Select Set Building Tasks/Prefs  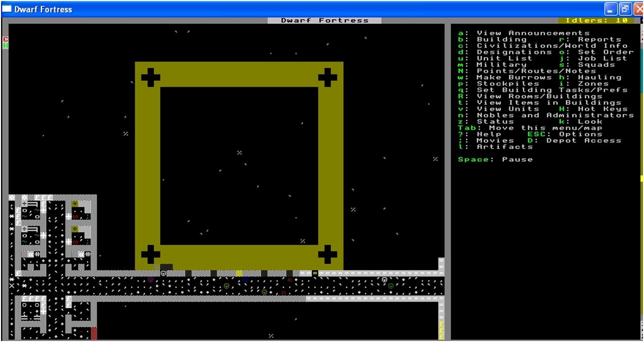[542, 90]
